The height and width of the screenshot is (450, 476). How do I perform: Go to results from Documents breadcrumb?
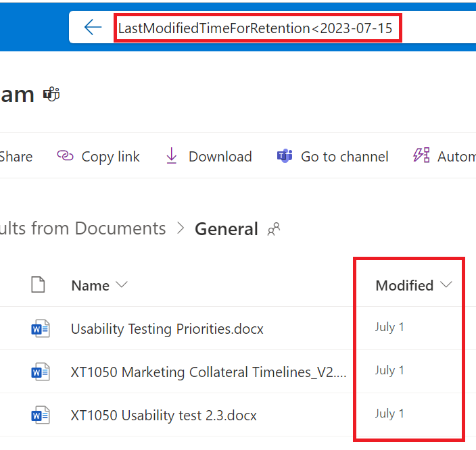(x=82, y=228)
